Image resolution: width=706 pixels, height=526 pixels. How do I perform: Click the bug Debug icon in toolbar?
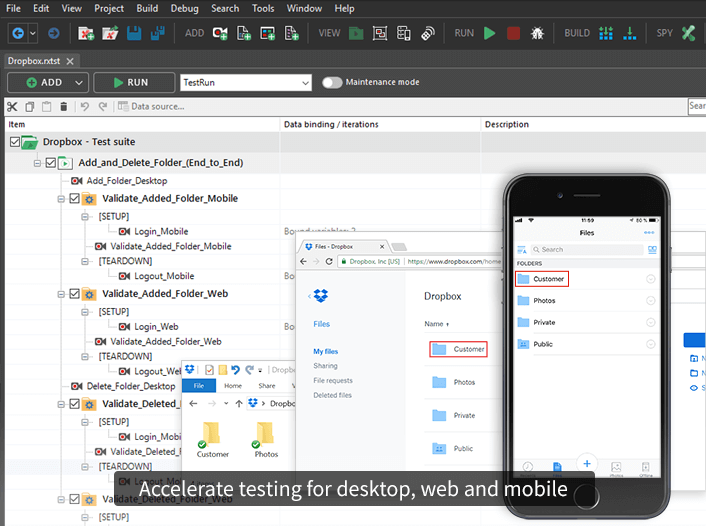(537, 33)
